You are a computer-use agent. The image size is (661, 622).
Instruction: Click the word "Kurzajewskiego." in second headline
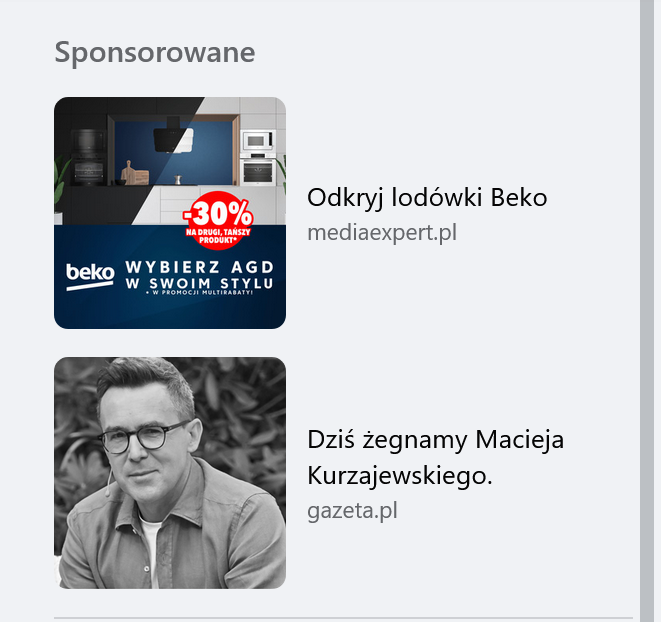[400, 476]
